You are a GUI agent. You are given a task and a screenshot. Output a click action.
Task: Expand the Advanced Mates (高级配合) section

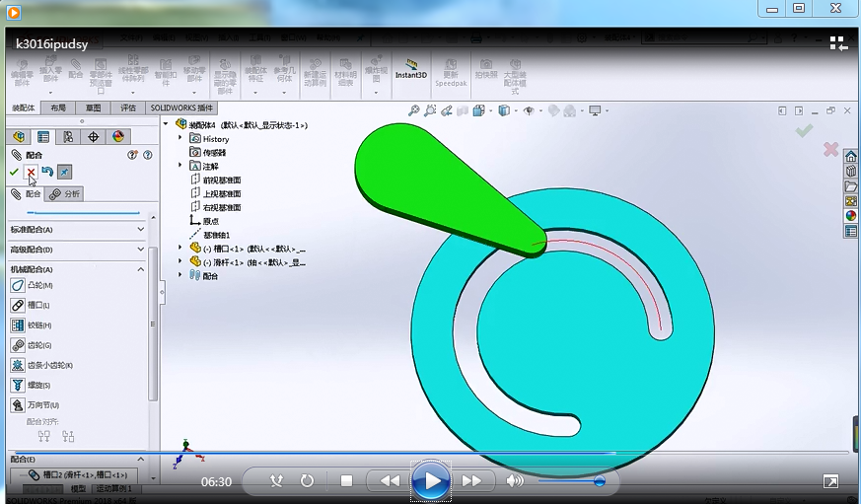pyautogui.click(x=141, y=250)
